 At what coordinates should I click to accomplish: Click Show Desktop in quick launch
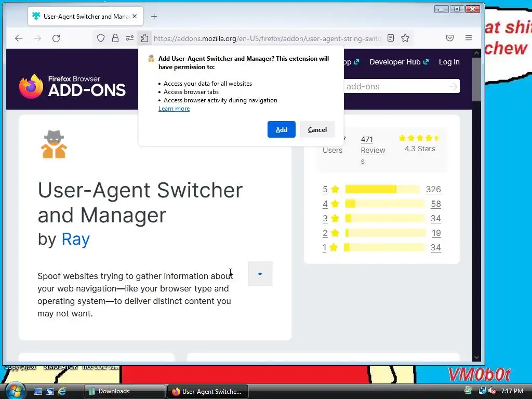pyautogui.click(x=37, y=392)
